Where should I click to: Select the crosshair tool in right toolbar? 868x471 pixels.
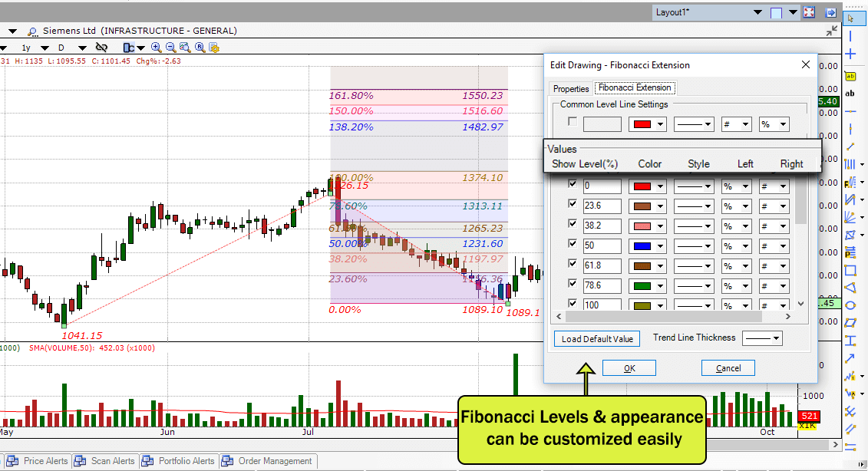[x=850, y=54]
